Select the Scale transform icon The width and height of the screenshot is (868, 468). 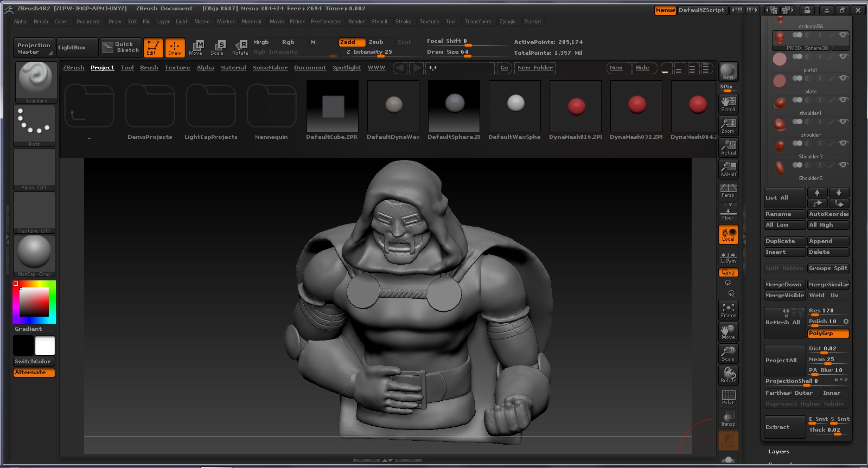pos(218,48)
